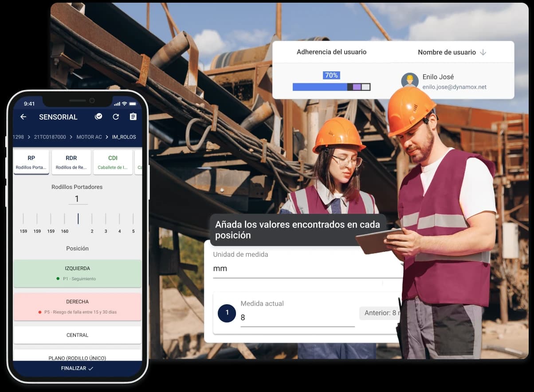Click Enilo José's user avatar
Image resolution: width=534 pixels, height=392 pixels.
[x=410, y=81]
